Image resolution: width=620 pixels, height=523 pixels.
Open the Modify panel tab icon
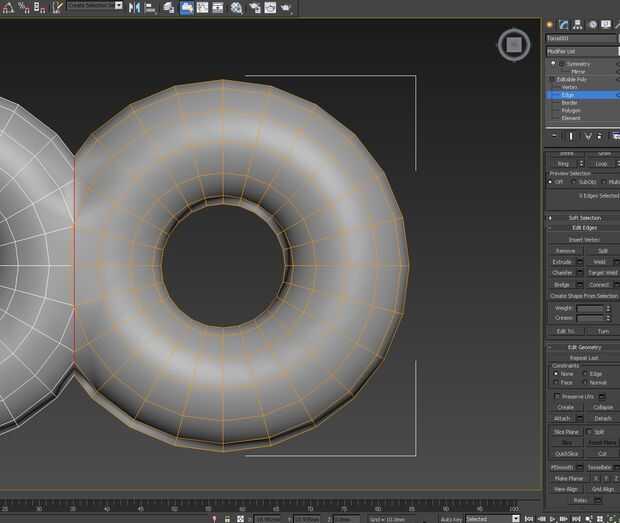tap(566, 23)
